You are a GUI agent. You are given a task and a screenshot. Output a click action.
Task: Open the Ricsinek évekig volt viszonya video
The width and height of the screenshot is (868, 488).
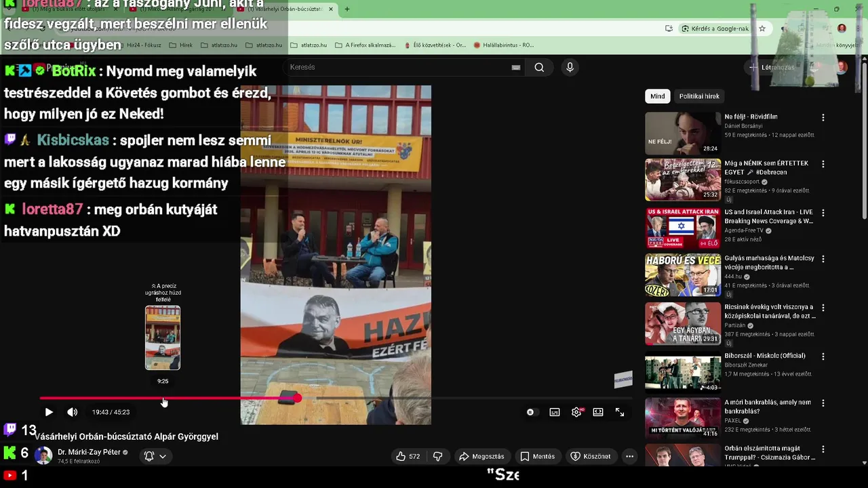tap(770, 310)
